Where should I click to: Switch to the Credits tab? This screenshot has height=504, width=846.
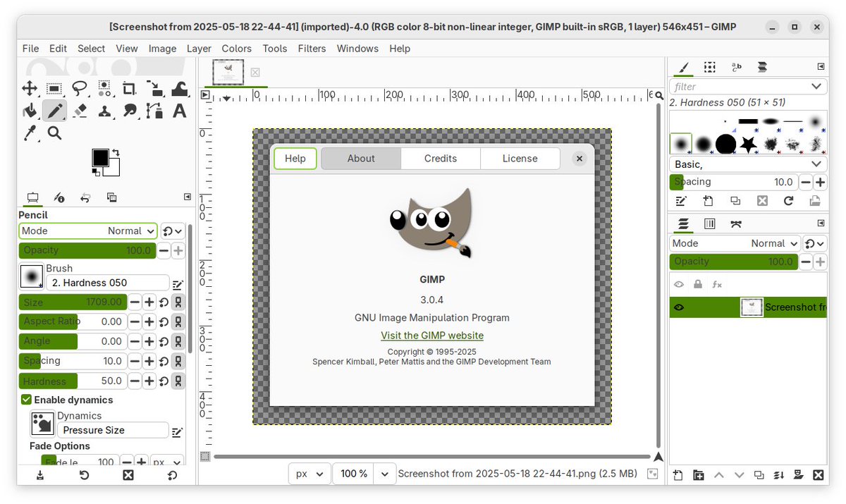[x=440, y=158]
